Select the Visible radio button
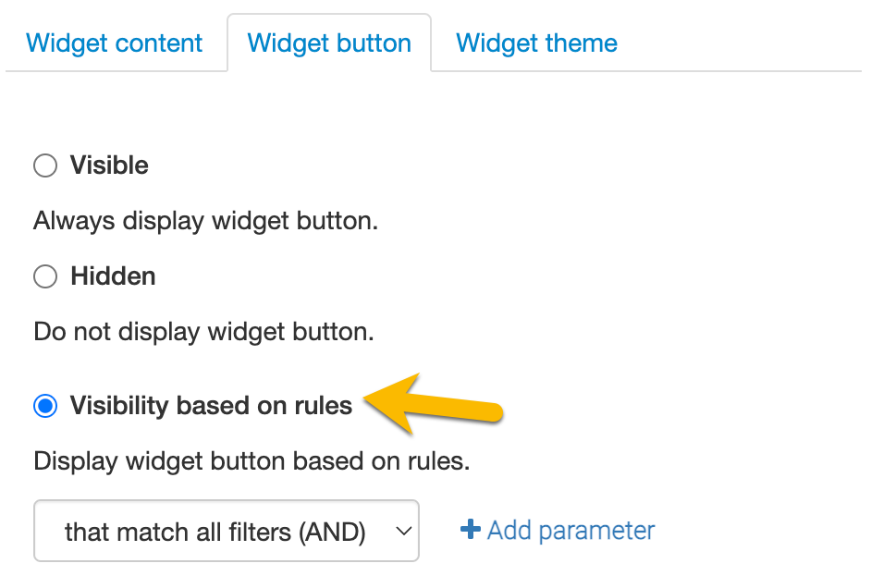 coord(44,165)
